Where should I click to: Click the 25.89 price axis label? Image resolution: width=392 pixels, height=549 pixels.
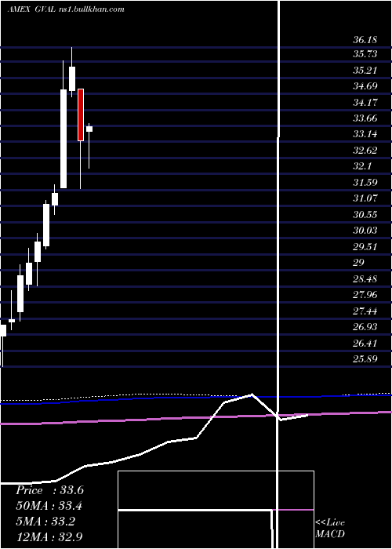click(365, 359)
